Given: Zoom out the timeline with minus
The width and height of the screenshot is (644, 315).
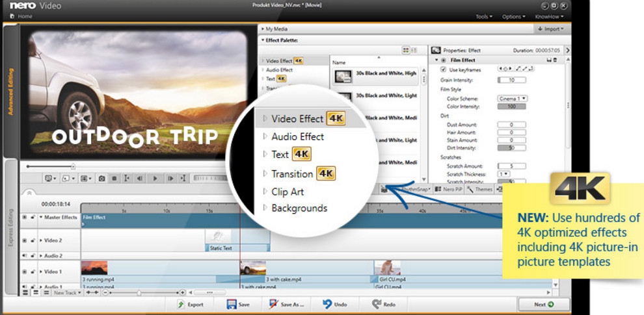Looking at the screenshot, I should (x=105, y=292).
